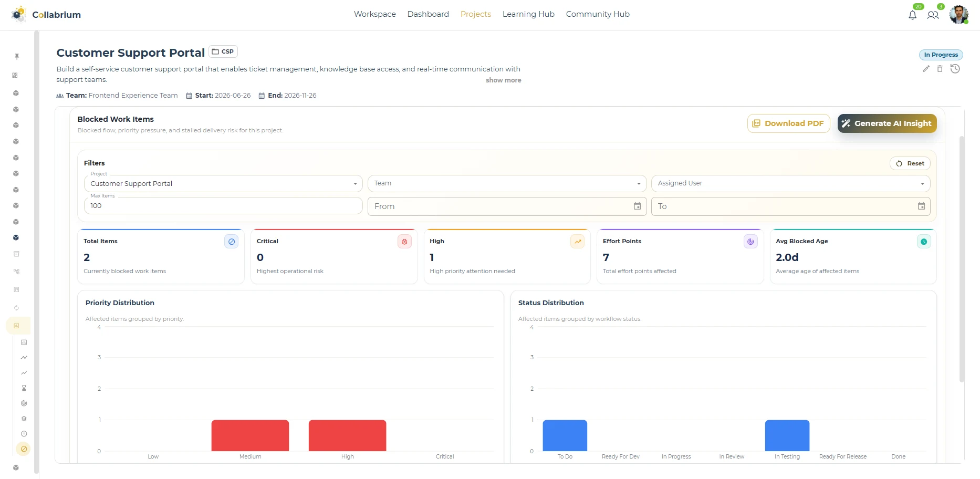Open the project history clock icon

click(x=955, y=69)
